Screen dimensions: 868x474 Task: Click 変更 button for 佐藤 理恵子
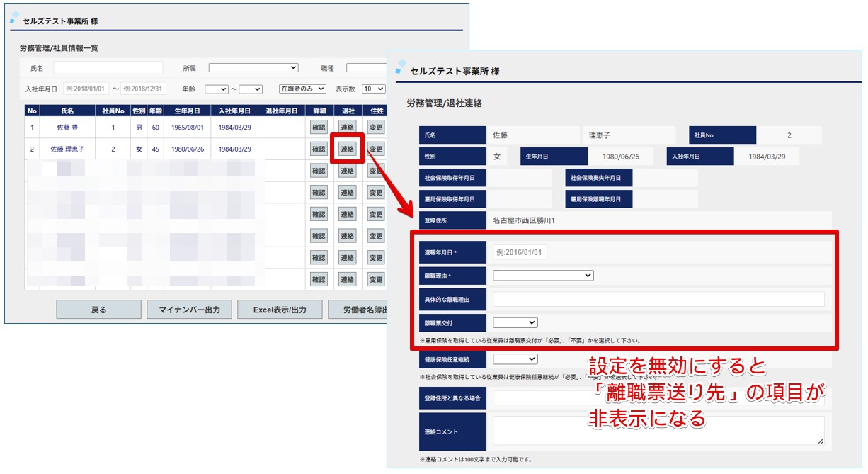tap(376, 149)
